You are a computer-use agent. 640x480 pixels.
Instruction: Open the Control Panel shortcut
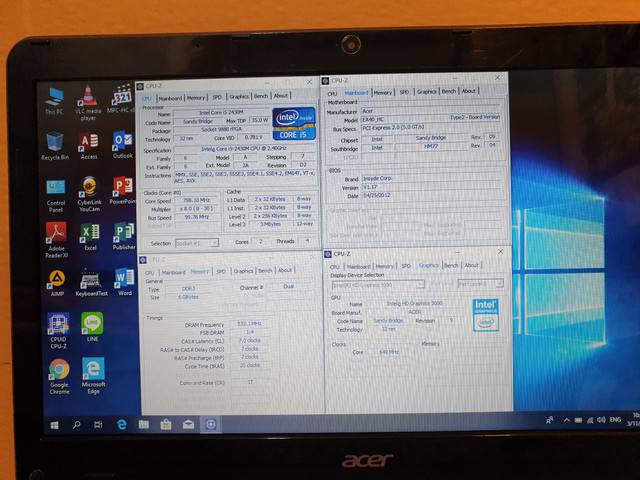pos(56,196)
